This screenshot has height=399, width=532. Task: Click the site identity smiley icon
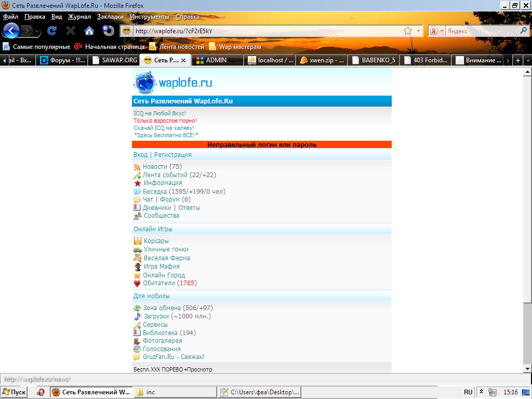click(127, 31)
